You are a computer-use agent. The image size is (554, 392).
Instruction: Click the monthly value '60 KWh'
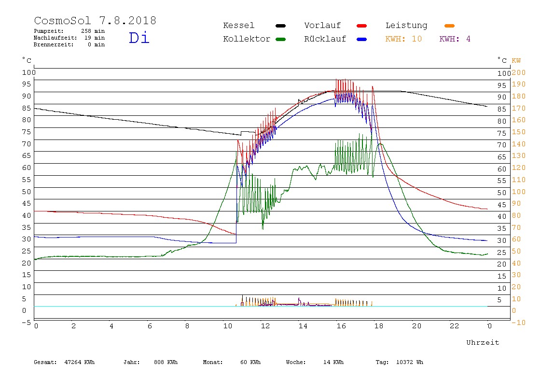click(250, 362)
